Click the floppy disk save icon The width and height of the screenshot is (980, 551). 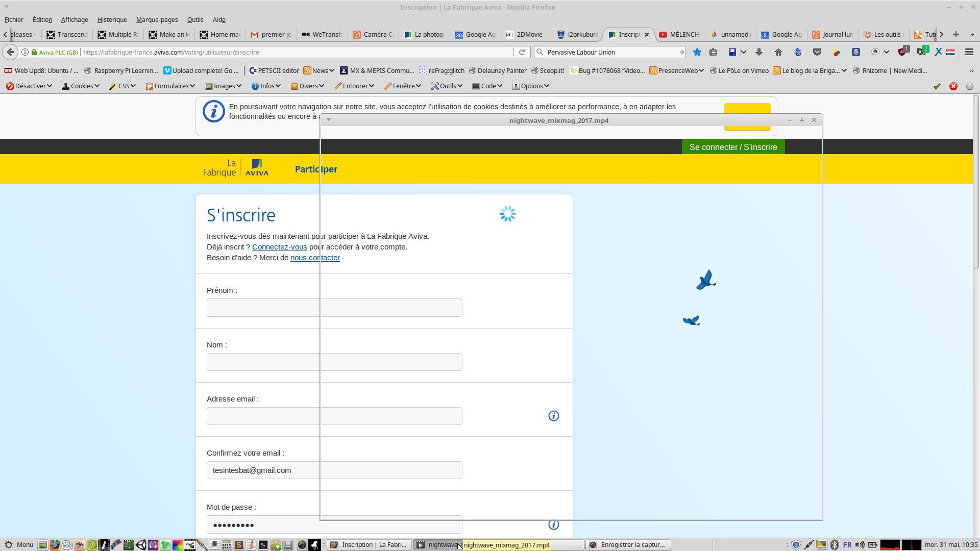tap(732, 52)
